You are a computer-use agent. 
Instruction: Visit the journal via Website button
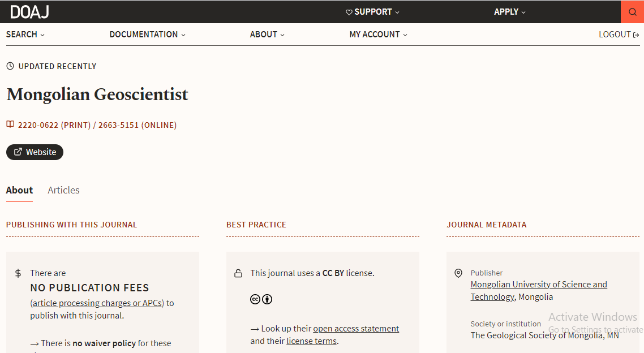[35, 152]
